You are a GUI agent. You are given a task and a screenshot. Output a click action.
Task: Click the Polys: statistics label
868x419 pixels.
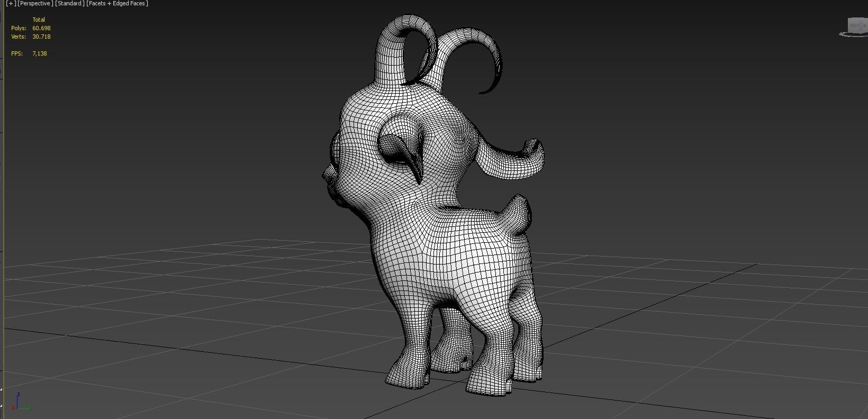[x=19, y=28]
